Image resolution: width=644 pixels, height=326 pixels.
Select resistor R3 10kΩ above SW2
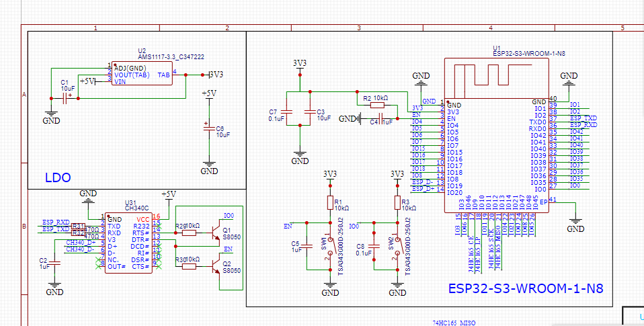pyautogui.click(x=397, y=202)
